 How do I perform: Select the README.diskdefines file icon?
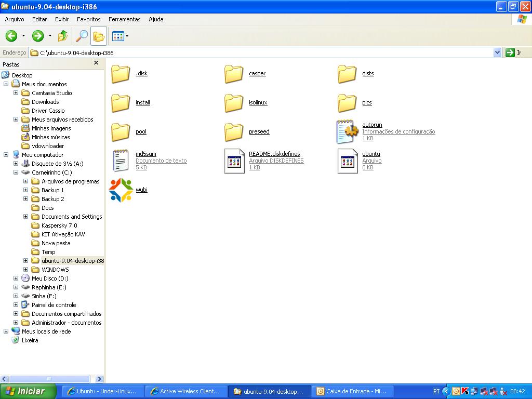[234, 161]
